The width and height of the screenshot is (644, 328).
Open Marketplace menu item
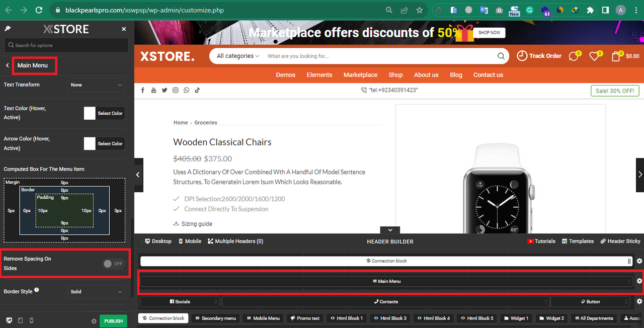pos(360,75)
